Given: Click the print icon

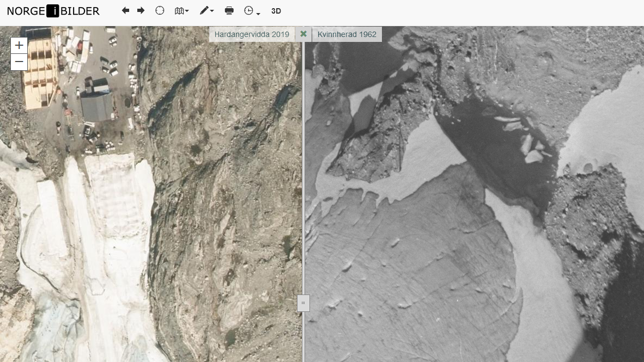Looking at the screenshot, I should pos(229,11).
